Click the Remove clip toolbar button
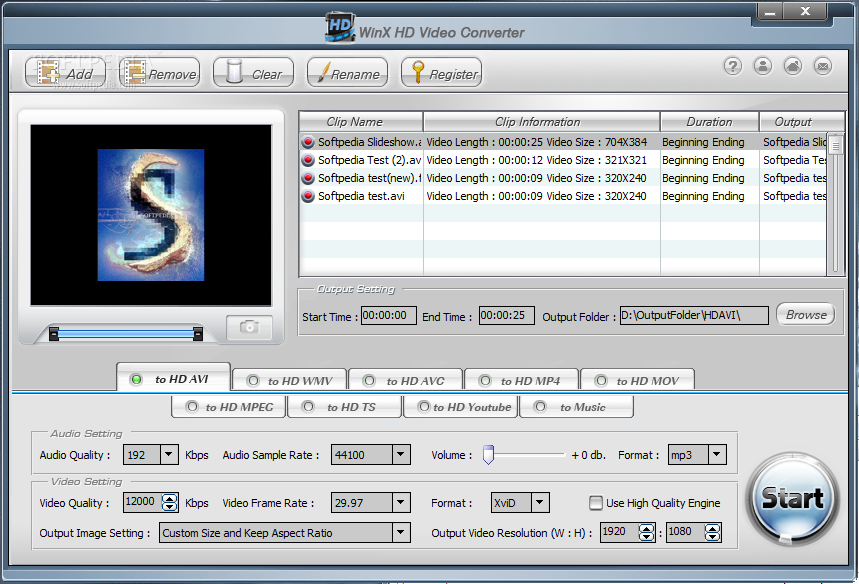859x584 pixels. coord(159,72)
